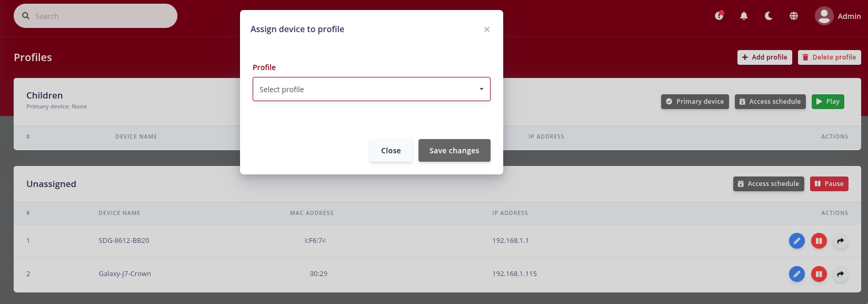The height and width of the screenshot is (304, 868).
Task: Open the notifications bell
Action: coord(744,16)
